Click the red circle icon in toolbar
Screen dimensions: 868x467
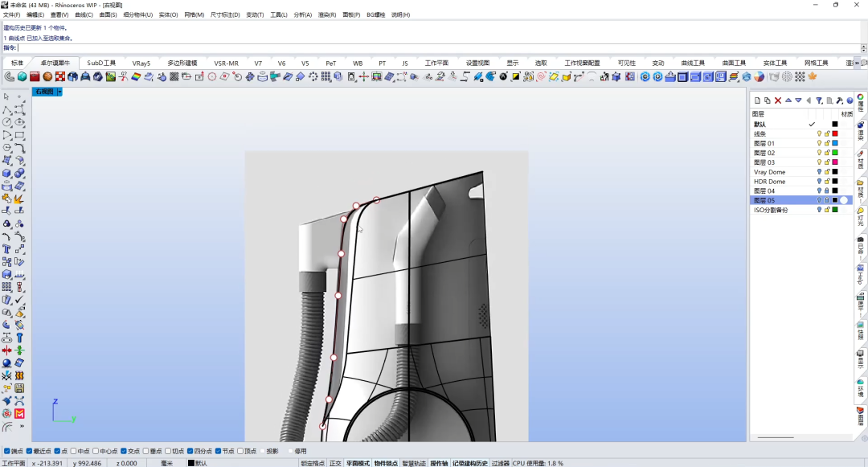(212, 77)
